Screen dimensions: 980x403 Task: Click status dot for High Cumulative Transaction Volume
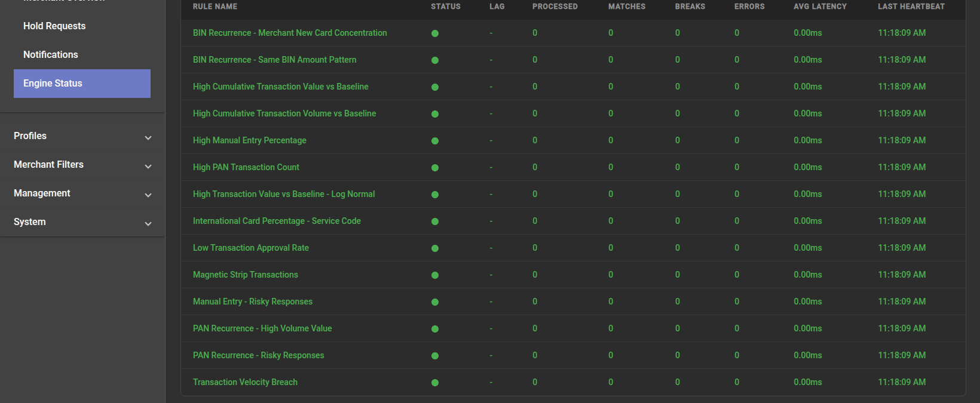click(x=435, y=114)
